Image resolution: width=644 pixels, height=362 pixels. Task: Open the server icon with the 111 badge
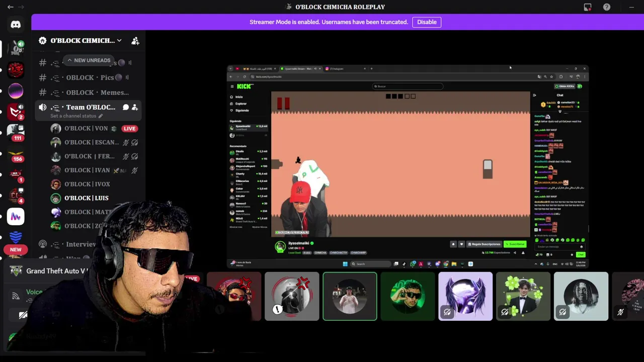pos(16,132)
